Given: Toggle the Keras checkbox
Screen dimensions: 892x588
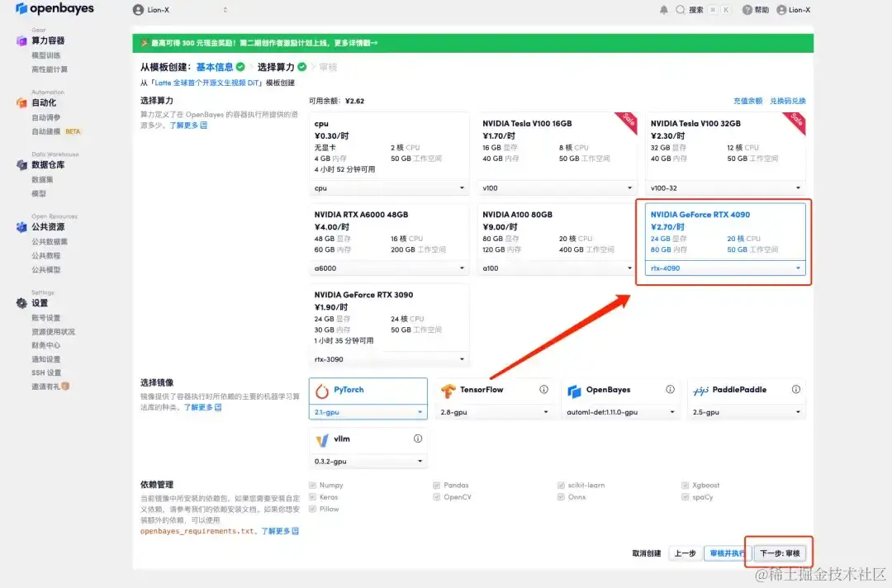Looking at the screenshot, I should coord(312,497).
